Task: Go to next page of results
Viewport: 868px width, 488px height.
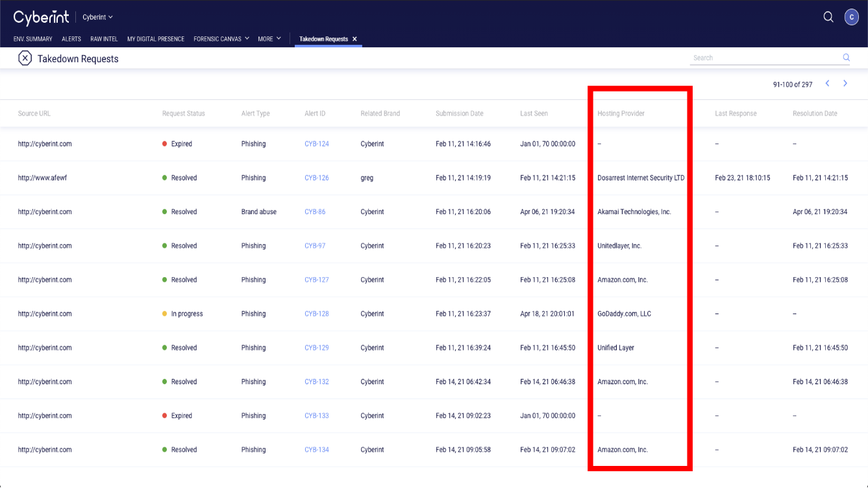Action: click(x=845, y=84)
